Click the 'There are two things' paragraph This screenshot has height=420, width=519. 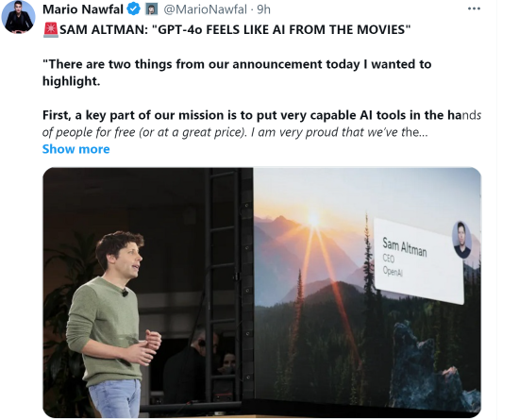point(237,73)
